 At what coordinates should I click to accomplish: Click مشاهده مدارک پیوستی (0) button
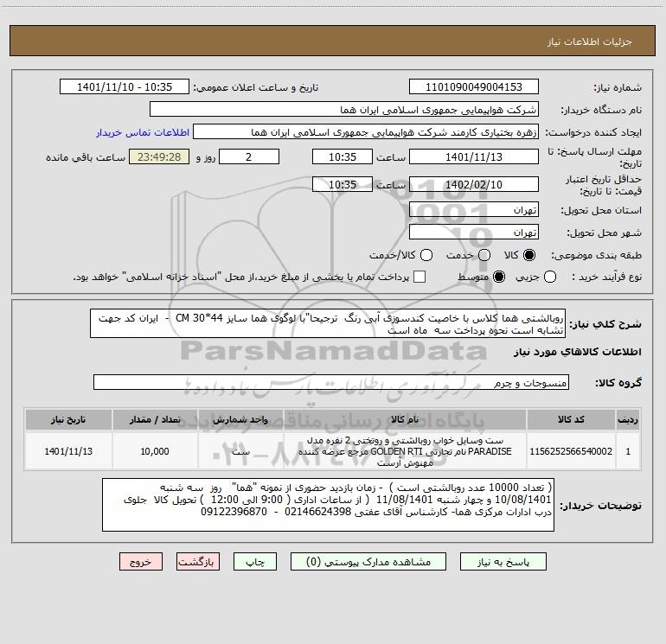pos(368,562)
